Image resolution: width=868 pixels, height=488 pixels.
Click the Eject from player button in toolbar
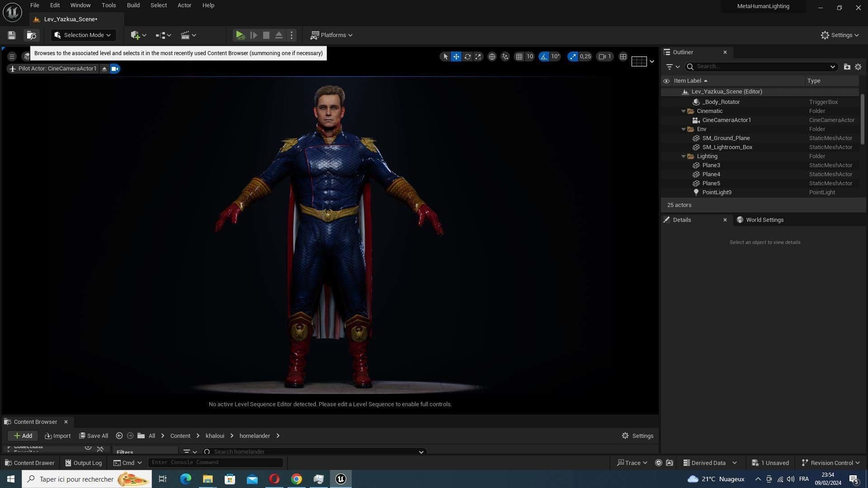pyautogui.click(x=279, y=35)
